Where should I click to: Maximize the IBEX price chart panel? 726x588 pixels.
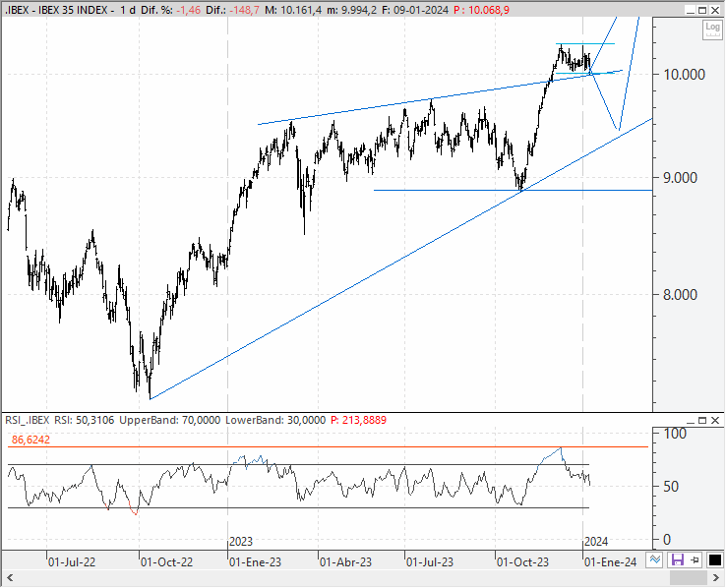click(x=702, y=10)
